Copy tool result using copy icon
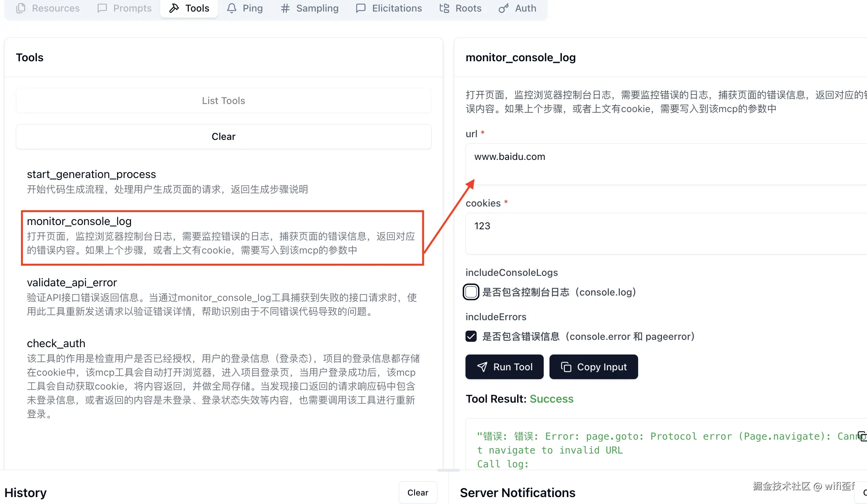867x504 pixels. click(x=862, y=436)
